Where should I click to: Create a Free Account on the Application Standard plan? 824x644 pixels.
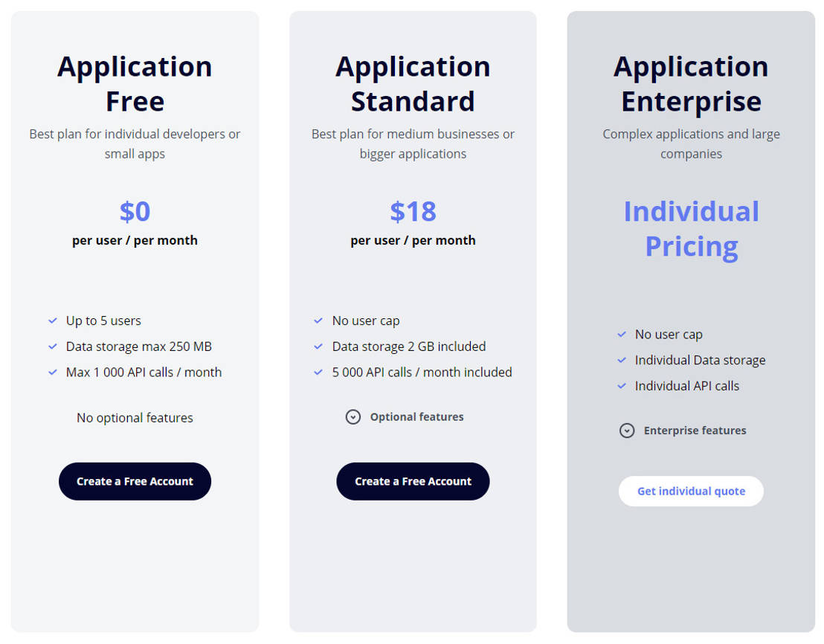point(413,481)
